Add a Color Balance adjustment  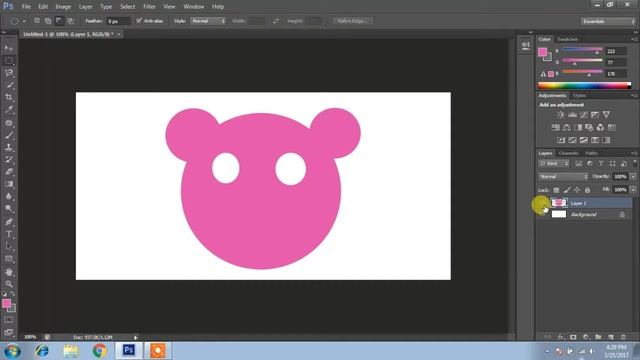(x=567, y=127)
